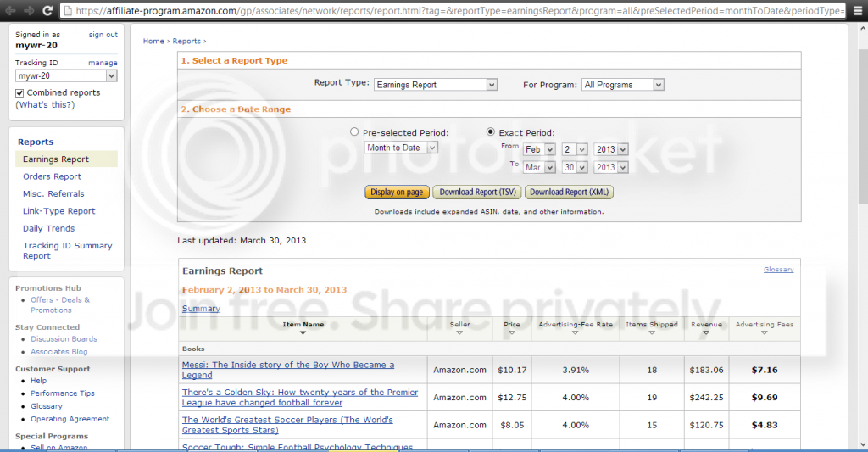The image size is (868, 452).
Task: Open Tracking ID Summary Report
Action: click(x=67, y=250)
